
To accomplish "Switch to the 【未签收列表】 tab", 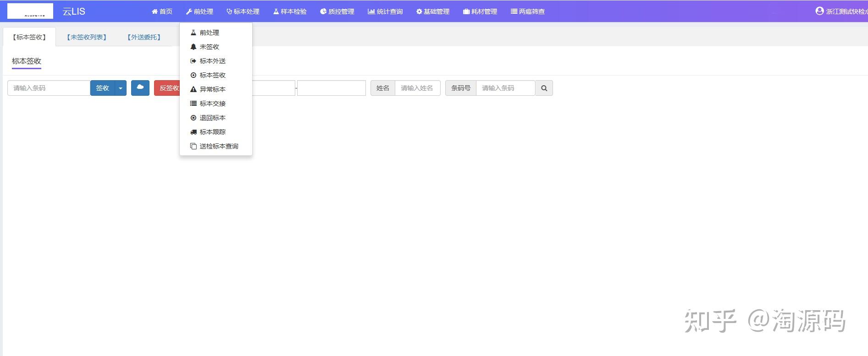I will point(87,37).
